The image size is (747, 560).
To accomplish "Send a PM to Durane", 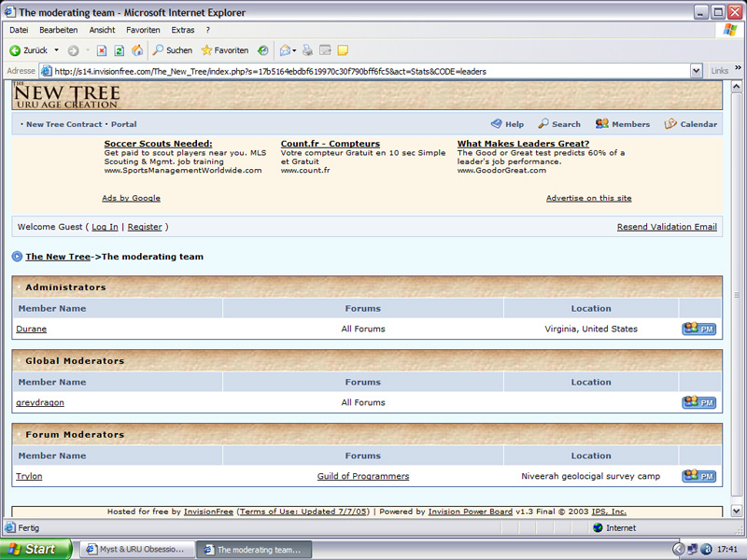I will [698, 329].
